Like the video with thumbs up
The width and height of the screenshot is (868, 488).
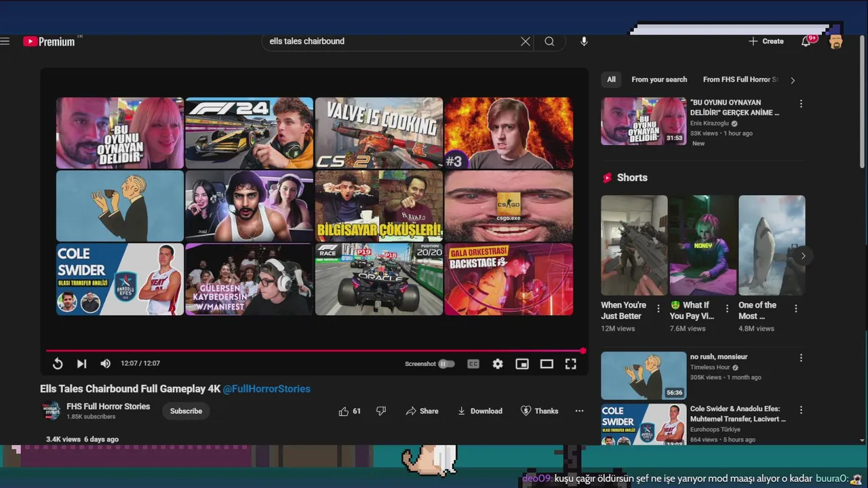click(350, 411)
